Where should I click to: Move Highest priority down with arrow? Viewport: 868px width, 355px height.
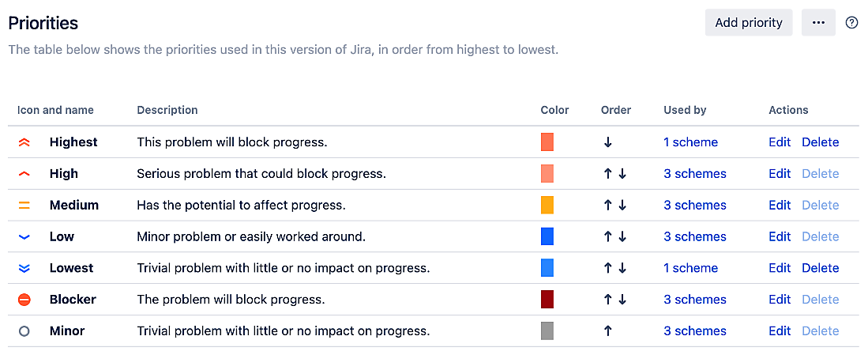(608, 142)
